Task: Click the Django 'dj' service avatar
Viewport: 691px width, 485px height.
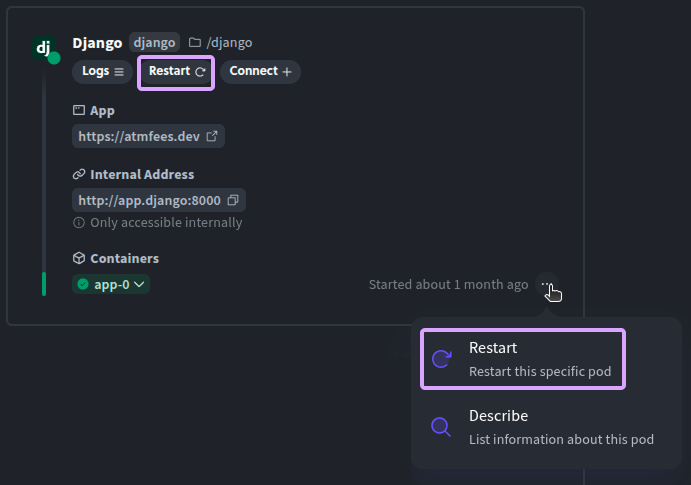Action: [44, 48]
